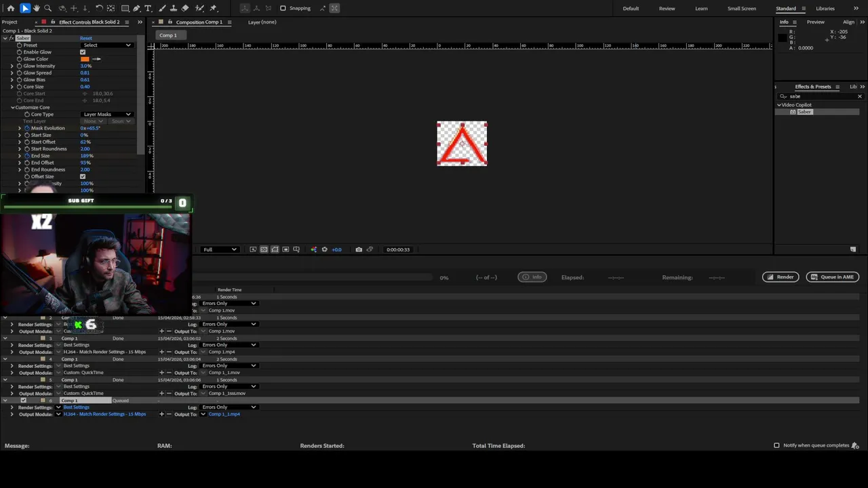Open the viewer resolution Full dropdown
This screenshot has height=488, width=868.
point(220,249)
